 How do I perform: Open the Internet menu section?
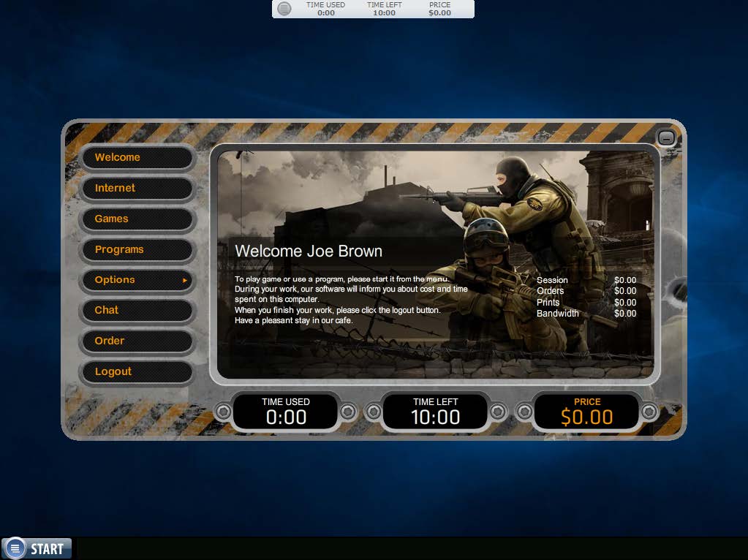point(137,188)
